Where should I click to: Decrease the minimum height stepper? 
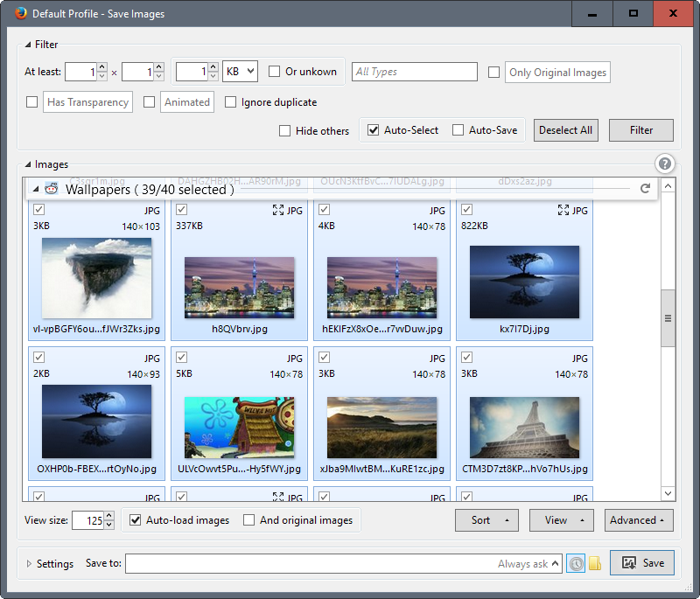[x=159, y=76]
